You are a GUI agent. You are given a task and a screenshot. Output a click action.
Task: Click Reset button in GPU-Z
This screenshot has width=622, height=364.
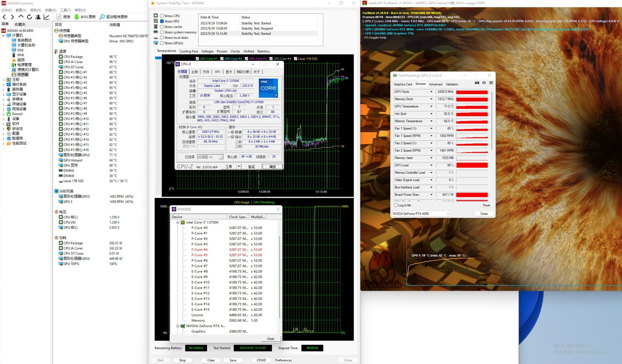coord(486,205)
